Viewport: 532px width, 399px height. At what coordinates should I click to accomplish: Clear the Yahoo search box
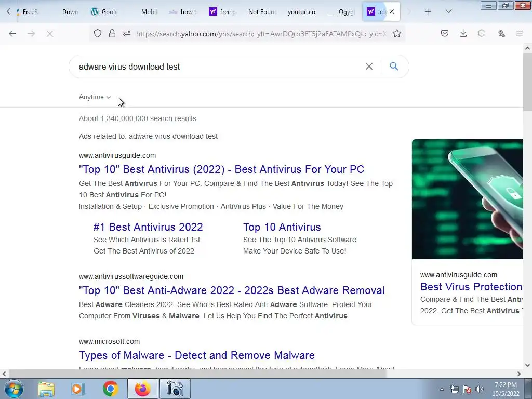tap(369, 66)
